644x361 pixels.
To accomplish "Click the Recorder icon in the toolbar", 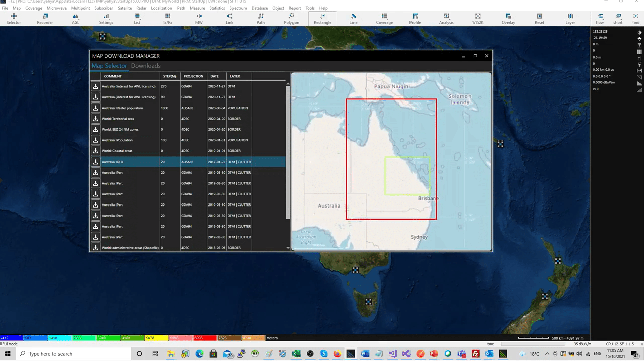I will pos(44,19).
